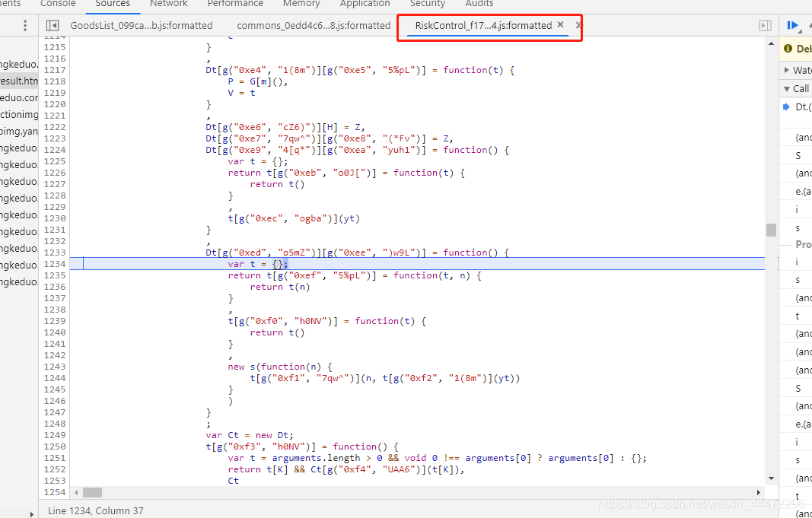Screen dimensions: 812x518
Task: Select the RiskControl_f17...4.js:formatted file tab
Action: click(483, 25)
